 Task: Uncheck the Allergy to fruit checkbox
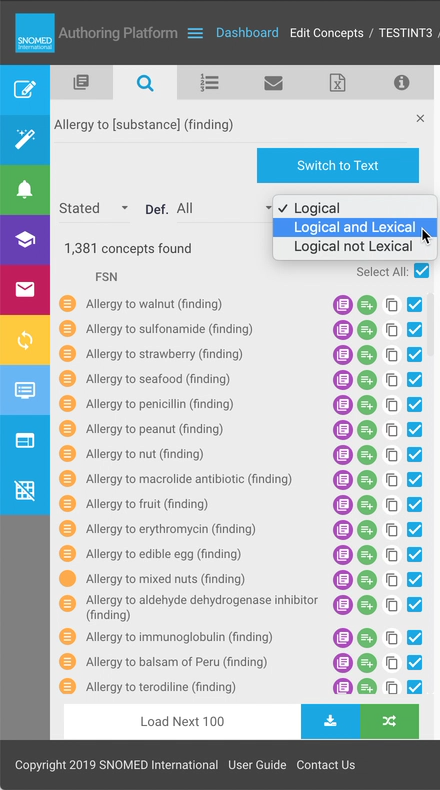pos(414,504)
